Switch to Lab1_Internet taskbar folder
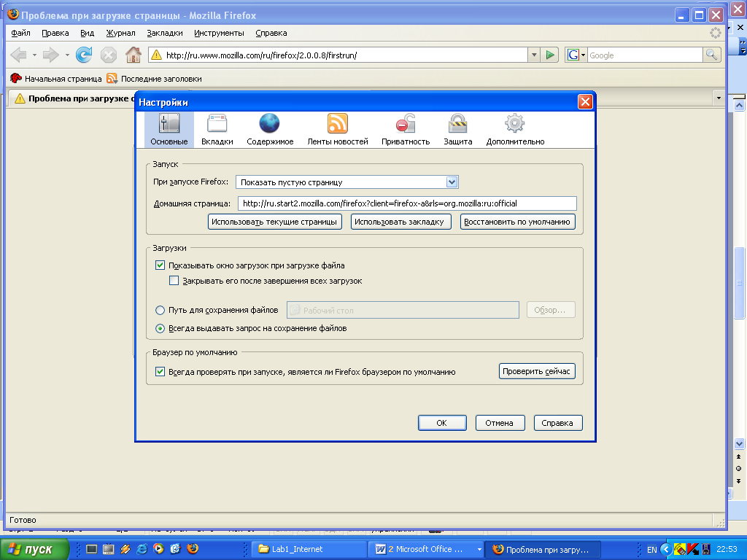This screenshot has width=747, height=560. [309, 549]
